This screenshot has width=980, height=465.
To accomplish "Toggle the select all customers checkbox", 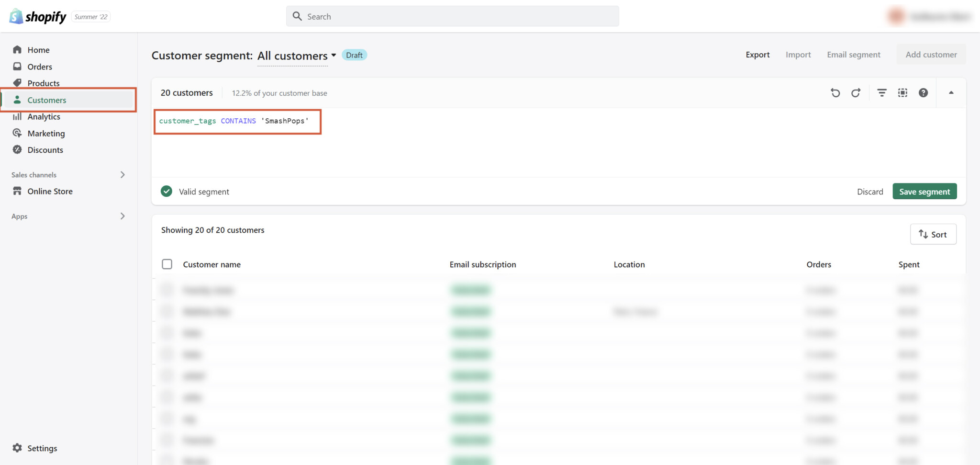I will tap(167, 264).
